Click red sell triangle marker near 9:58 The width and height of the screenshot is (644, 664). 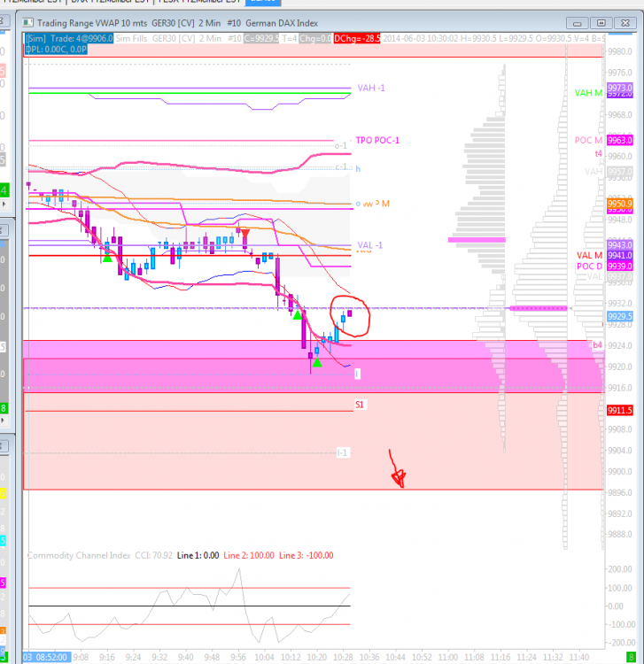[244, 233]
